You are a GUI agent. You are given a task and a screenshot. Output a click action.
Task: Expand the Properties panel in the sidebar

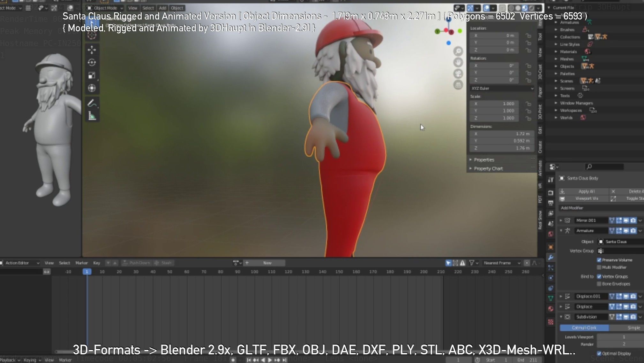tap(484, 160)
